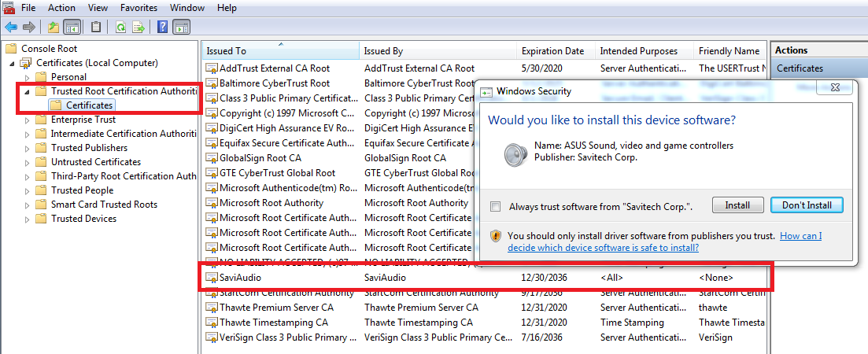The width and height of the screenshot is (868, 354).
Task: Click the Export List toolbar icon
Action: (139, 27)
